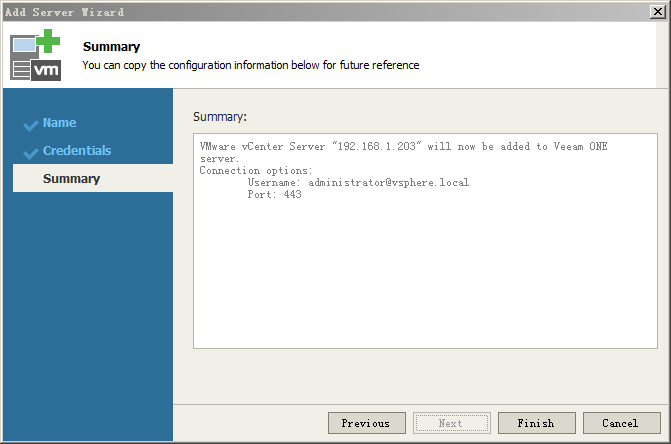Click the bold Summary page heading

coord(112,46)
